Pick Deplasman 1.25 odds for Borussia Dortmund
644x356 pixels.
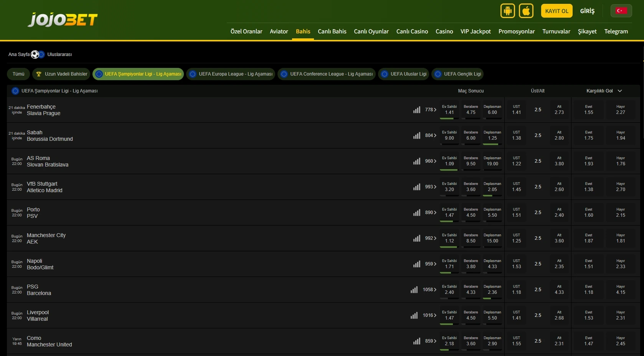(492, 136)
